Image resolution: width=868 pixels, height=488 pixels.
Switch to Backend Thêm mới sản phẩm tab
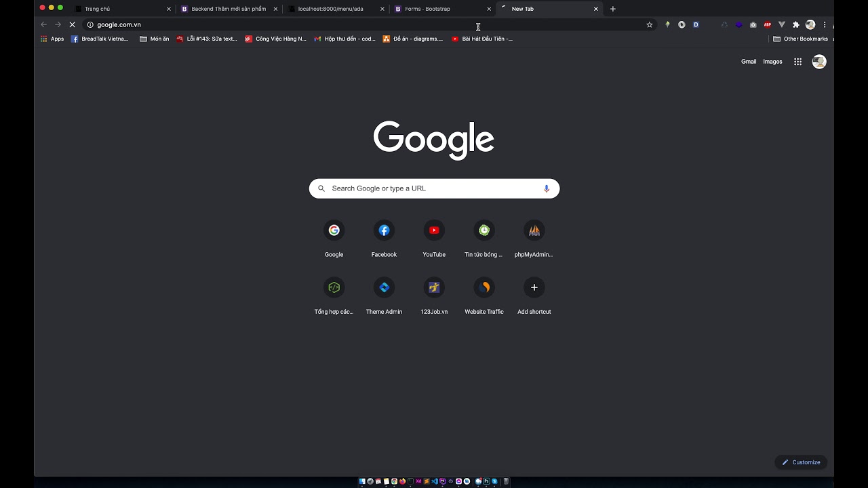[x=229, y=9]
